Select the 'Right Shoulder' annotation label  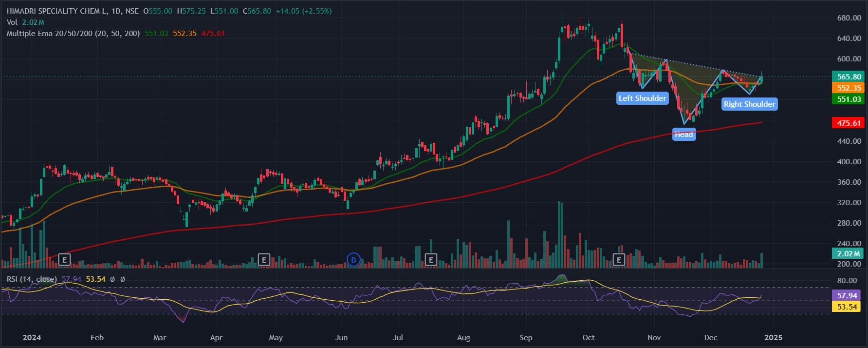pos(749,104)
